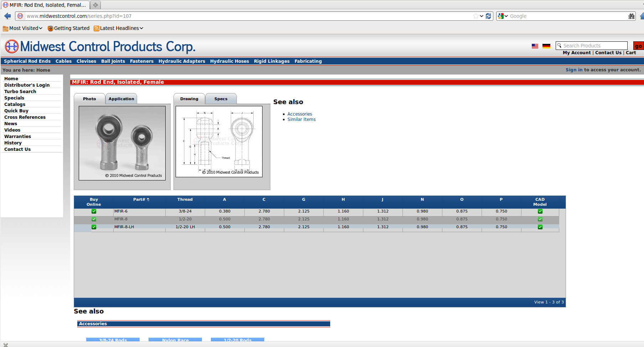Open History in sidebar
644x347 pixels.
[x=13, y=143]
